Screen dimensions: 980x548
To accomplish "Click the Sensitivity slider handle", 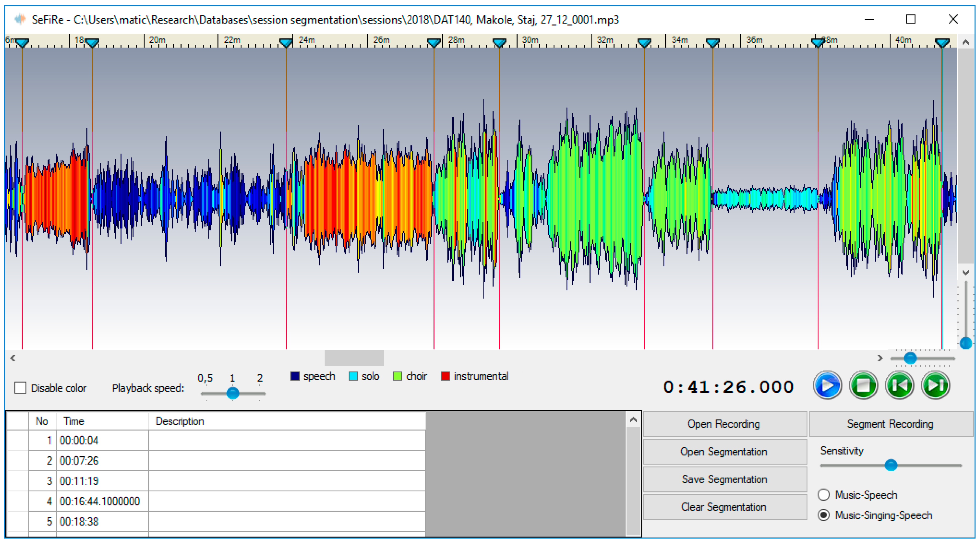I will 891,465.
